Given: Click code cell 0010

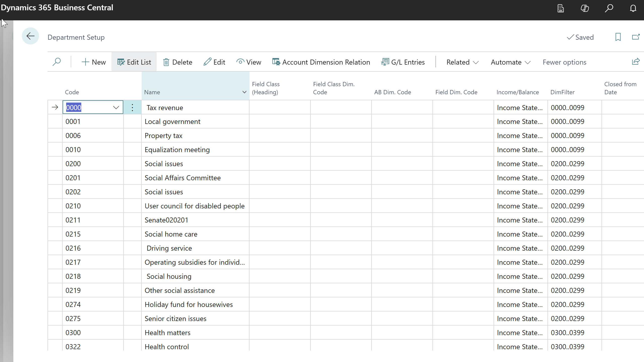Looking at the screenshot, I should (93, 150).
